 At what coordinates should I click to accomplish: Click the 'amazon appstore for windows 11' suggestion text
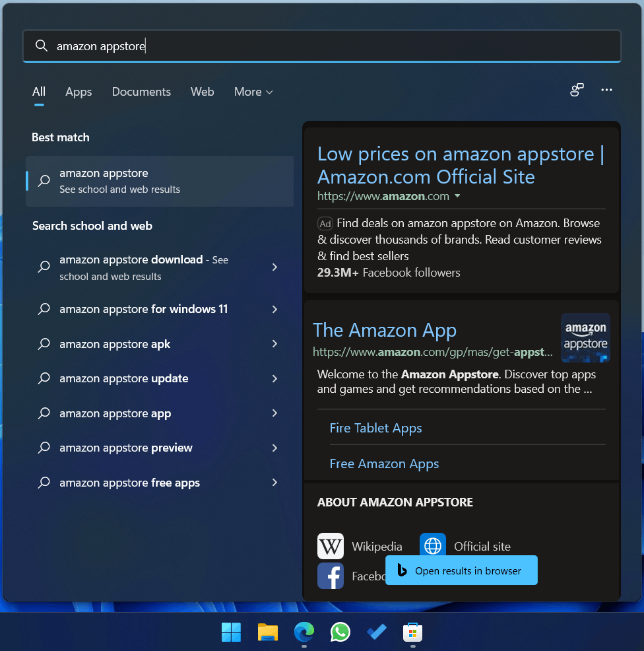tap(144, 309)
